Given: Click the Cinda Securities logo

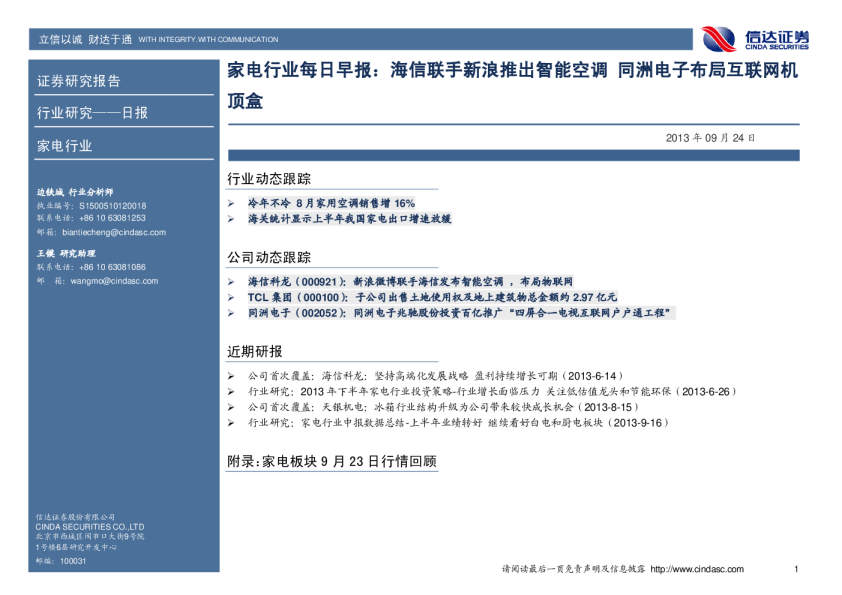Looking at the screenshot, I should pyautogui.click(x=755, y=39).
